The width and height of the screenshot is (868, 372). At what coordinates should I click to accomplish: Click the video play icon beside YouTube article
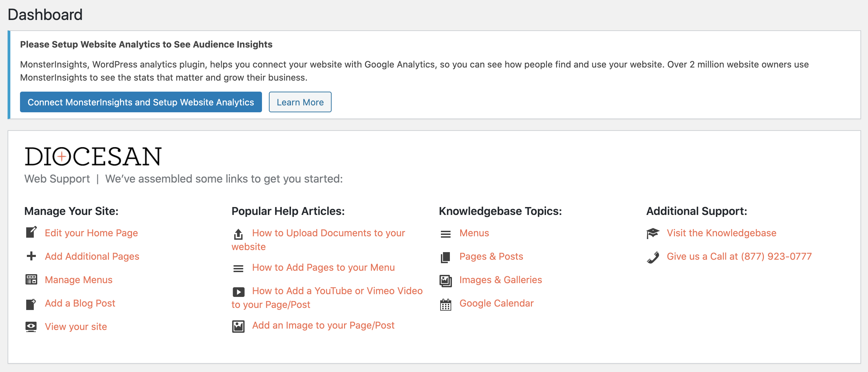(238, 292)
